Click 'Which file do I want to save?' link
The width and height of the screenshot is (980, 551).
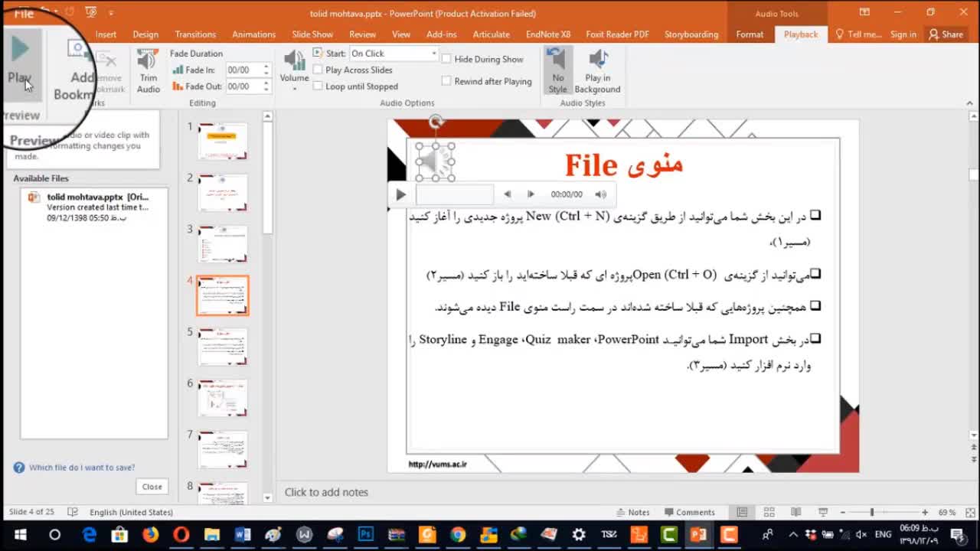[82, 468]
